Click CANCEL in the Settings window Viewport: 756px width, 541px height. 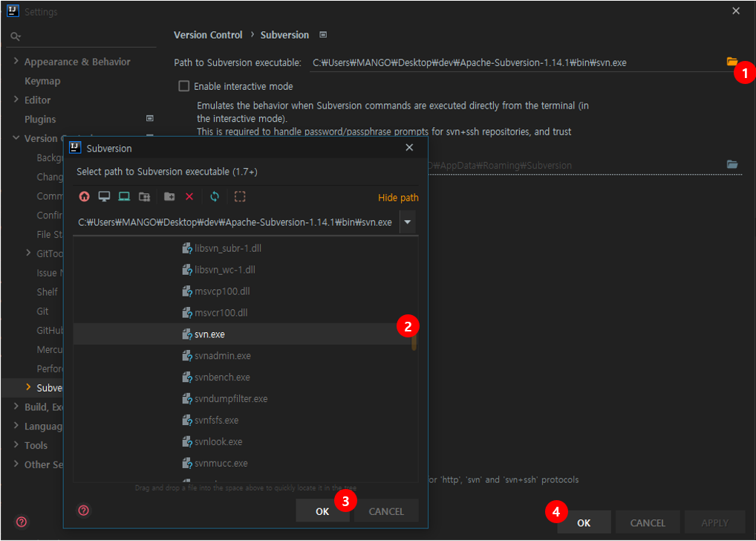(x=648, y=522)
